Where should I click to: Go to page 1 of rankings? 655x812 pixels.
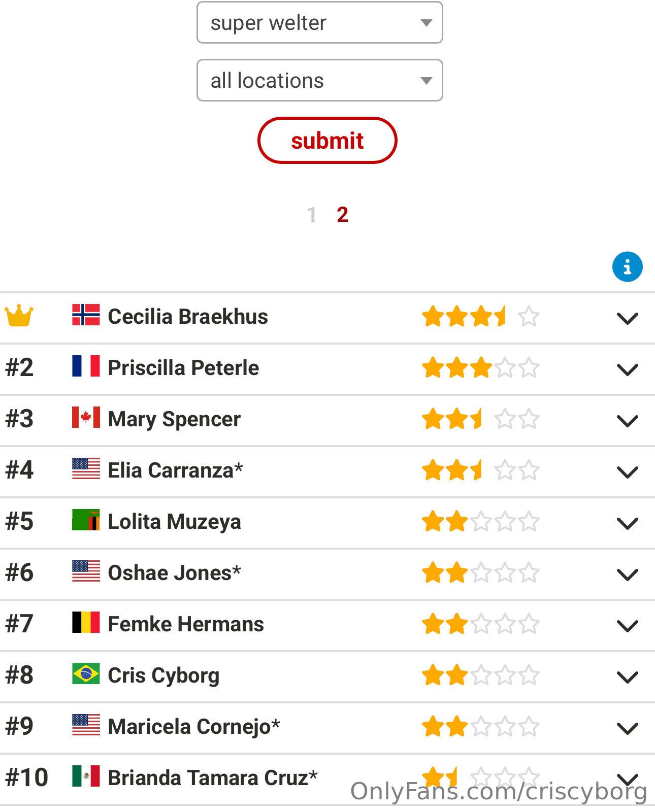(x=312, y=215)
